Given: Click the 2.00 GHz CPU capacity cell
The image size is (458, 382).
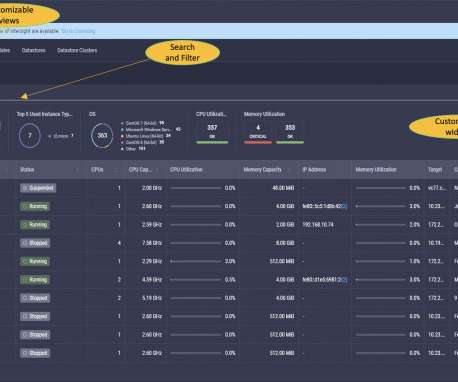Looking at the screenshot, I should tap(152, 188).
